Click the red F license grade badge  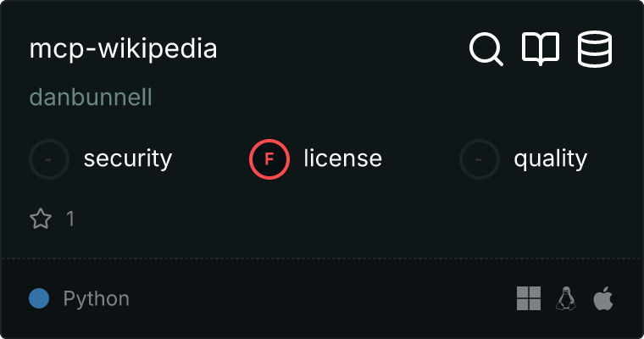tap(269, 158)
